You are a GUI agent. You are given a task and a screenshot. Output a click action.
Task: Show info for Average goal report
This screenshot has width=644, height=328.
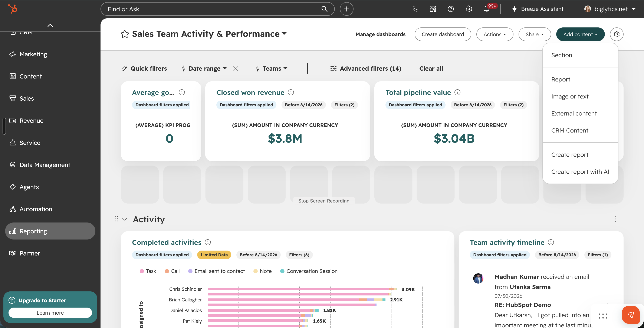182,92
